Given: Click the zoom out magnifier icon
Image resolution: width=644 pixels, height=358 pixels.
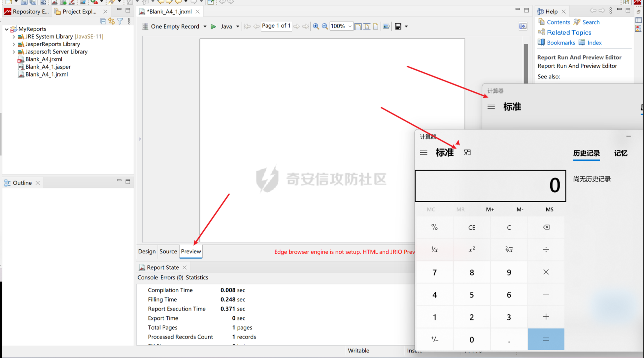Looking at the screenshot, I should 325,26.
